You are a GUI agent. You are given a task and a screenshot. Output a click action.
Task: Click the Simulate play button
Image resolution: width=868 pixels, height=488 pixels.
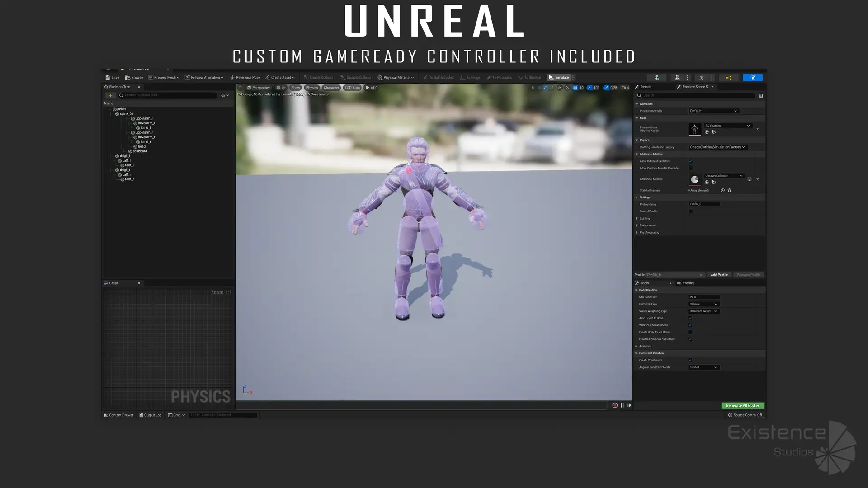coord(559,77)
